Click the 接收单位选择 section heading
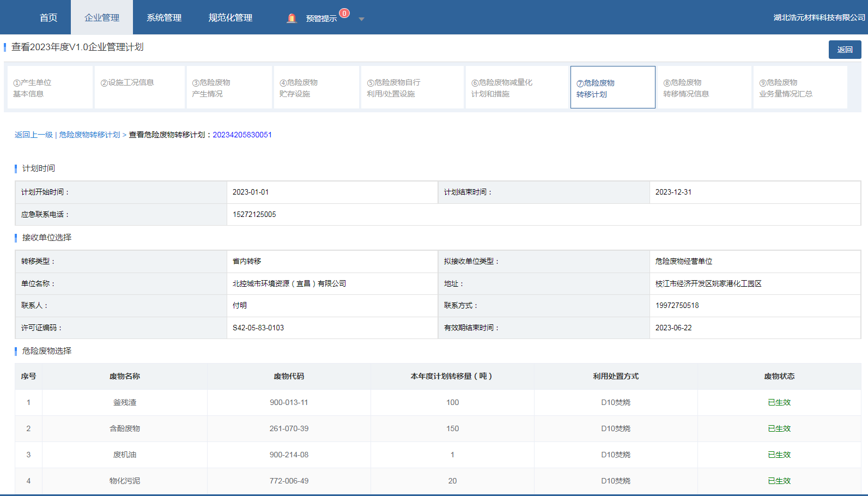 click(47, 238)
